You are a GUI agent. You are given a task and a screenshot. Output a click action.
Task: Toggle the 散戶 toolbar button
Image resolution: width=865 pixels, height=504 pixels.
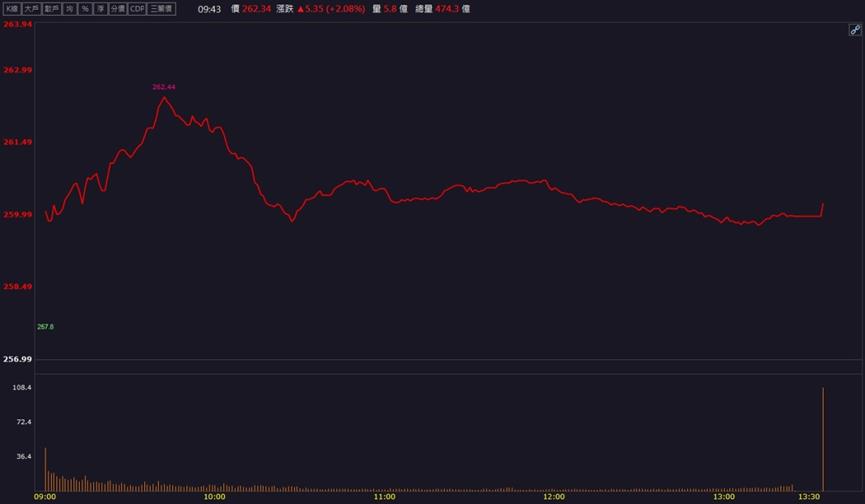(x=52, y=9)
